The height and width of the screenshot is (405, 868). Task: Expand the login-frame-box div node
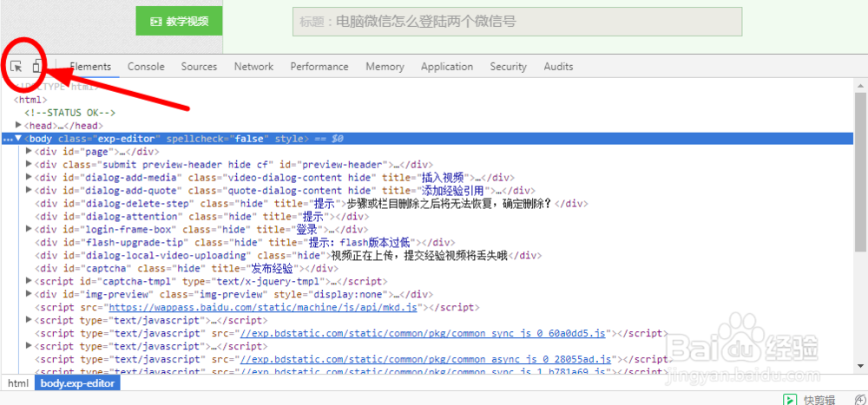pyautogui.click(x=30, y=230)
